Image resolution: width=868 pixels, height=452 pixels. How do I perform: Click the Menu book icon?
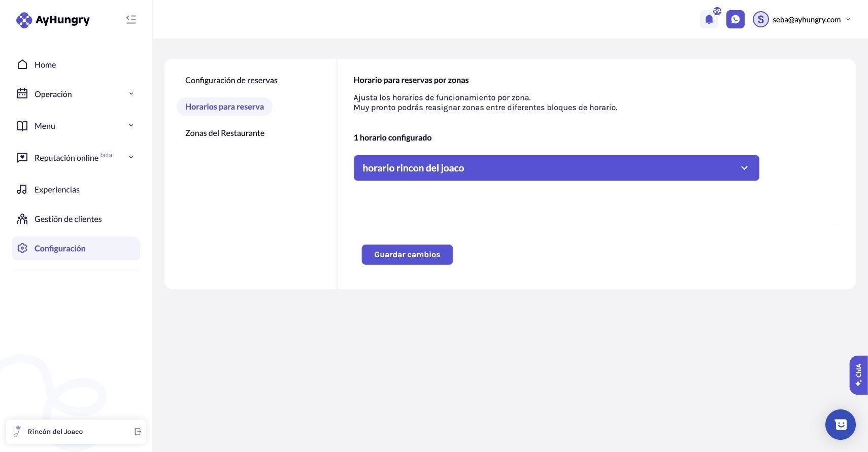click(x=22, y=126)
